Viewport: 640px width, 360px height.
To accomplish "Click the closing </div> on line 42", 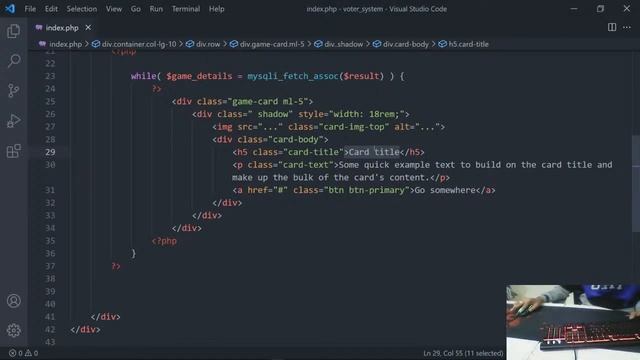I will [x=85, y=329].
